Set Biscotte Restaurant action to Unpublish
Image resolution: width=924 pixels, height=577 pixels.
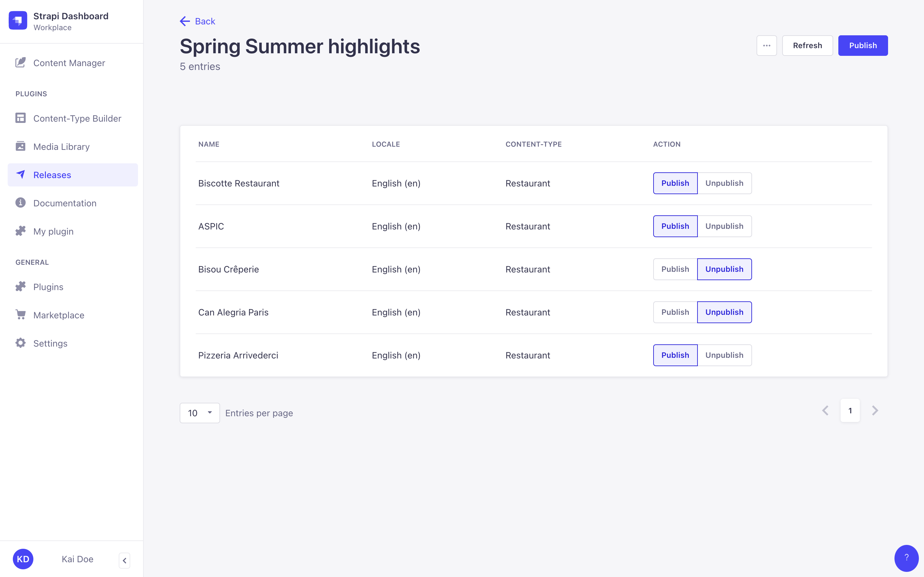click(724, 183)
